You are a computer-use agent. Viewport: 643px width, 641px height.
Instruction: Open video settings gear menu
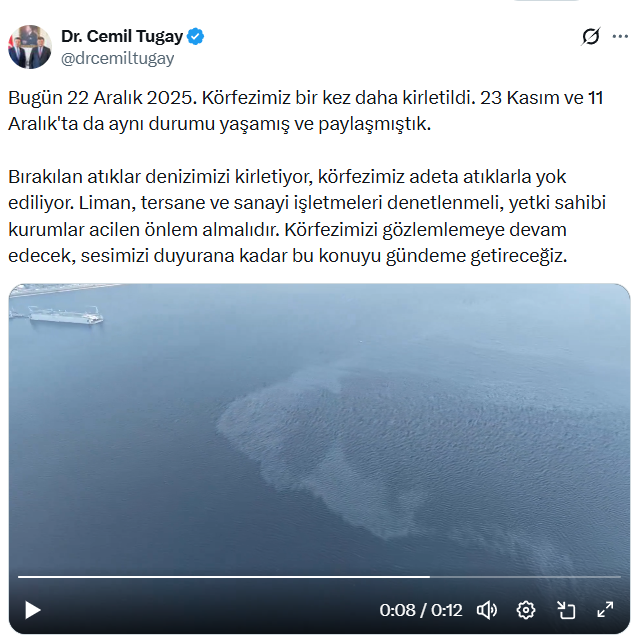(526, 610)
